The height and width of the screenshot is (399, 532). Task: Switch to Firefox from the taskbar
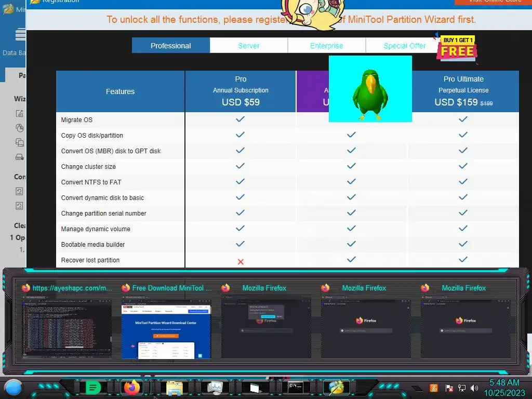pos(132,388)
